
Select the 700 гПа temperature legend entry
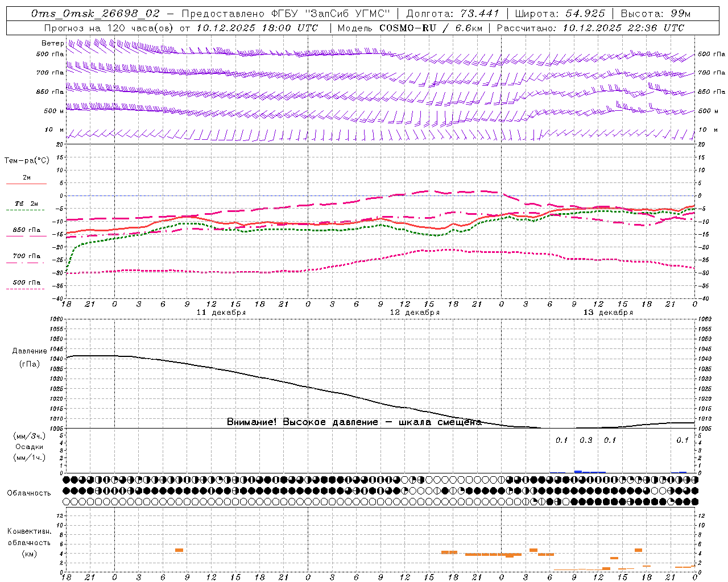[x=27, y=259]
